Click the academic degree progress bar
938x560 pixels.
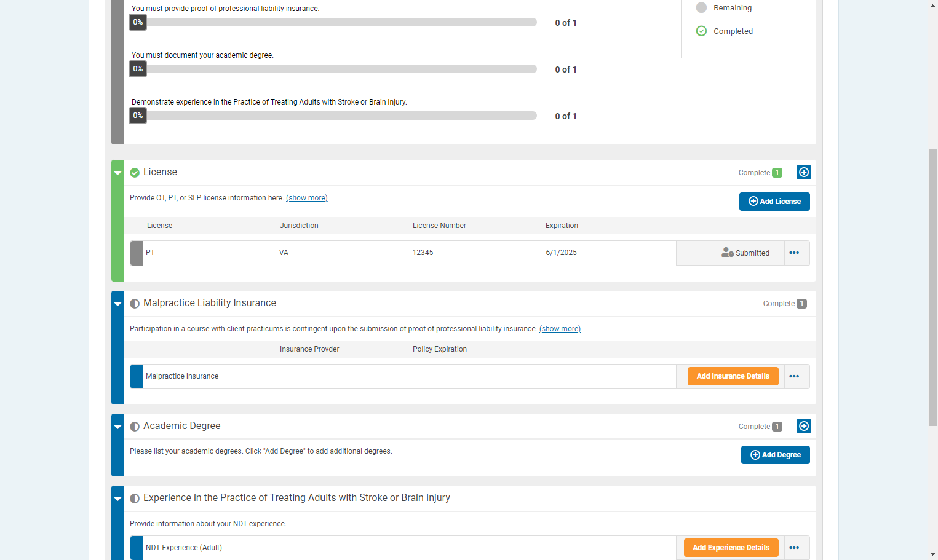click(x=333, y=69)
